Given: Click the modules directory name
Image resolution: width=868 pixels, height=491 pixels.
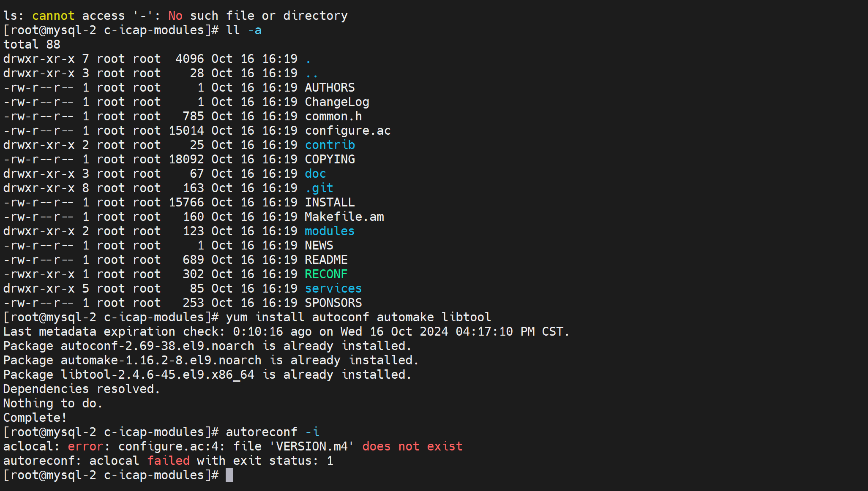Looking at the screenshot, I should click(330, 231).
